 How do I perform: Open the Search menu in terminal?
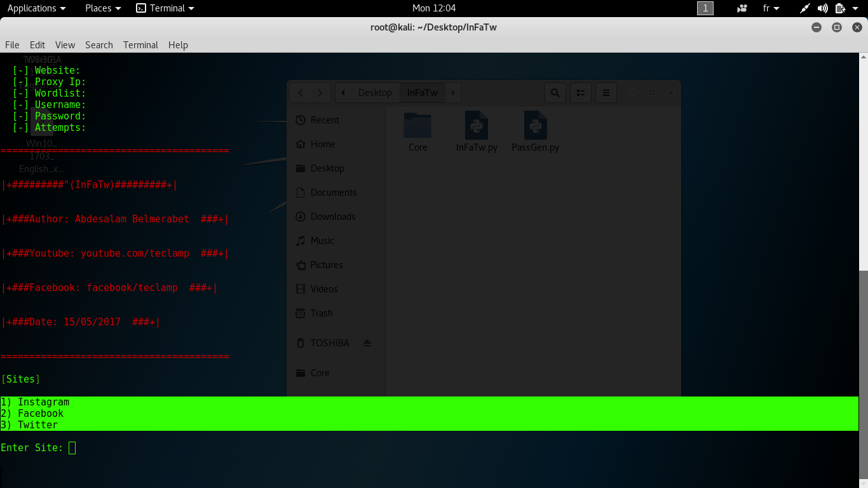(x=99, y=45)
